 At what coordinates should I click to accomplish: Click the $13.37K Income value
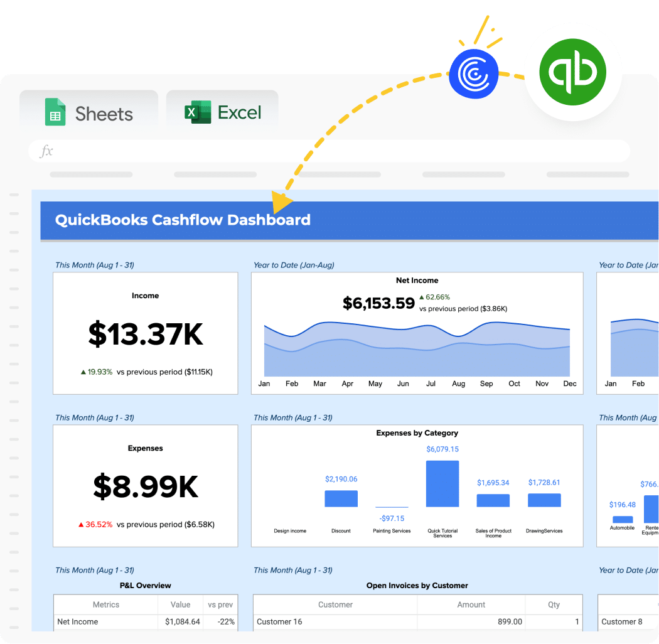tap(146, 335)
